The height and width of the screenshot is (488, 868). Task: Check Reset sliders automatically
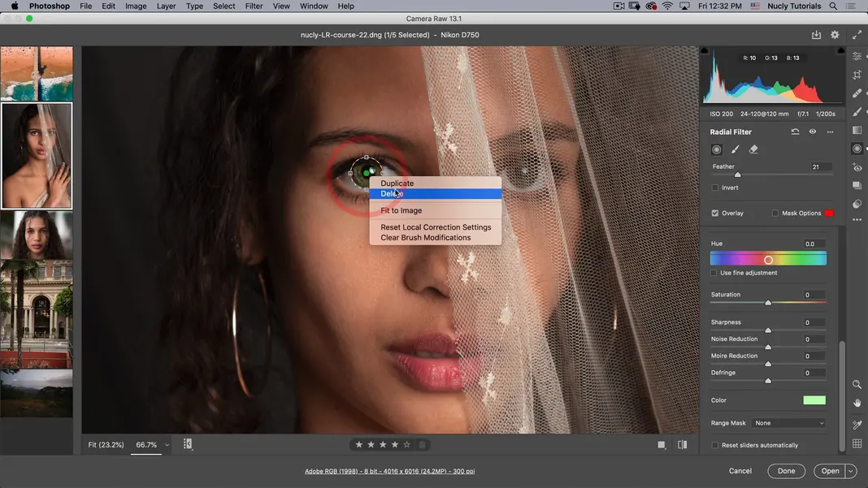tap(714, 445)
